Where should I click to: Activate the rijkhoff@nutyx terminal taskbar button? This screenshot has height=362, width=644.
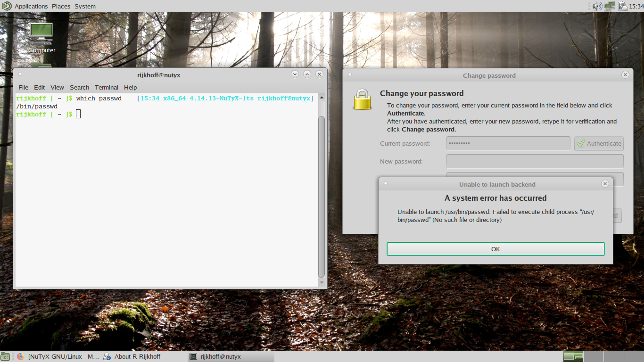click(x=231, y=356)
